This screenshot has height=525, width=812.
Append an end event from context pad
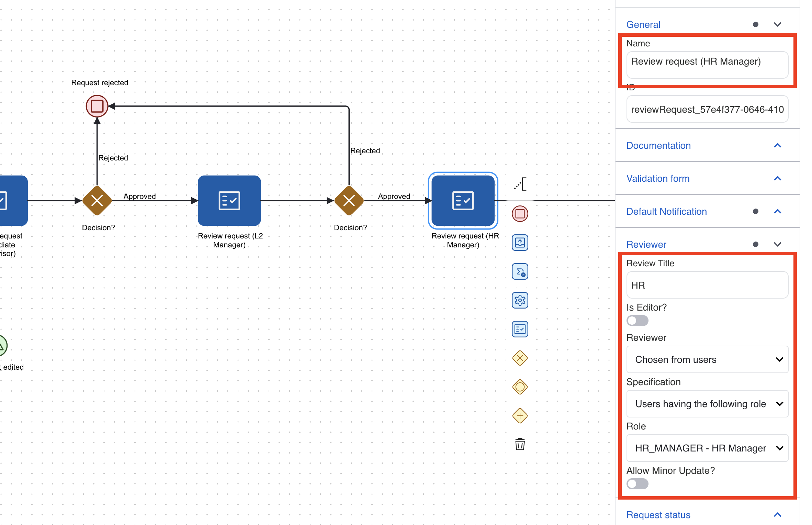(520, 213)
